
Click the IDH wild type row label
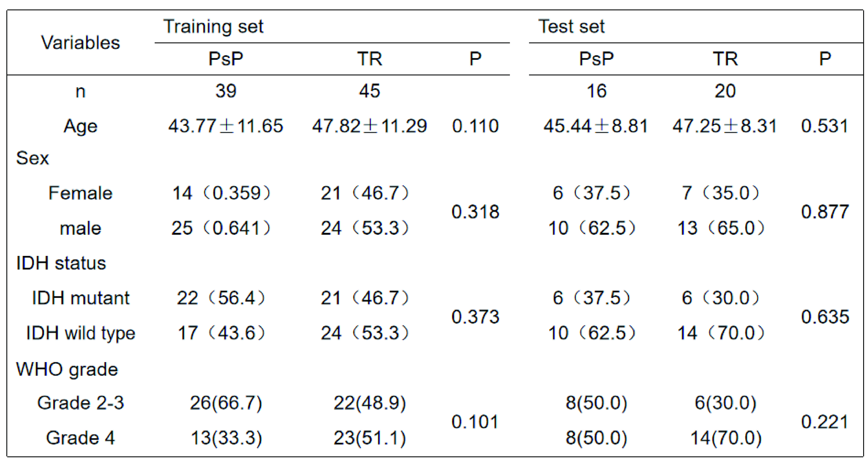click(81, 333)
